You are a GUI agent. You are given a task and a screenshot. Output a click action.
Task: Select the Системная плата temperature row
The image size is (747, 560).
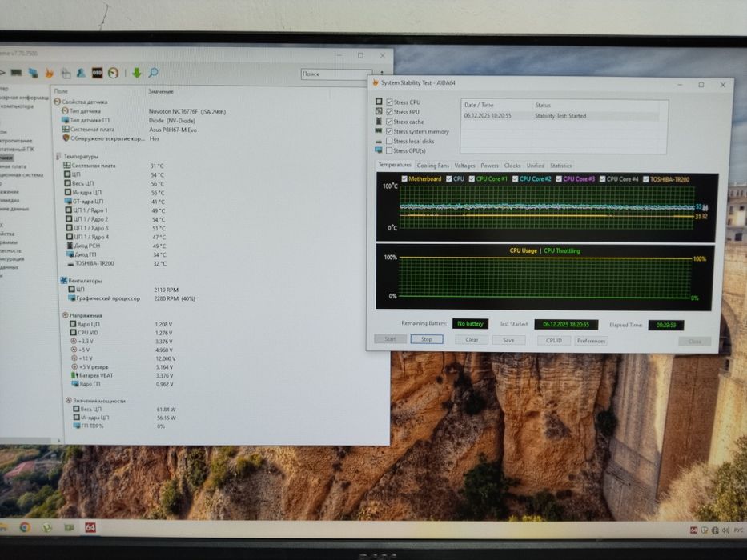pyautogui.click(x=114, y=166)
